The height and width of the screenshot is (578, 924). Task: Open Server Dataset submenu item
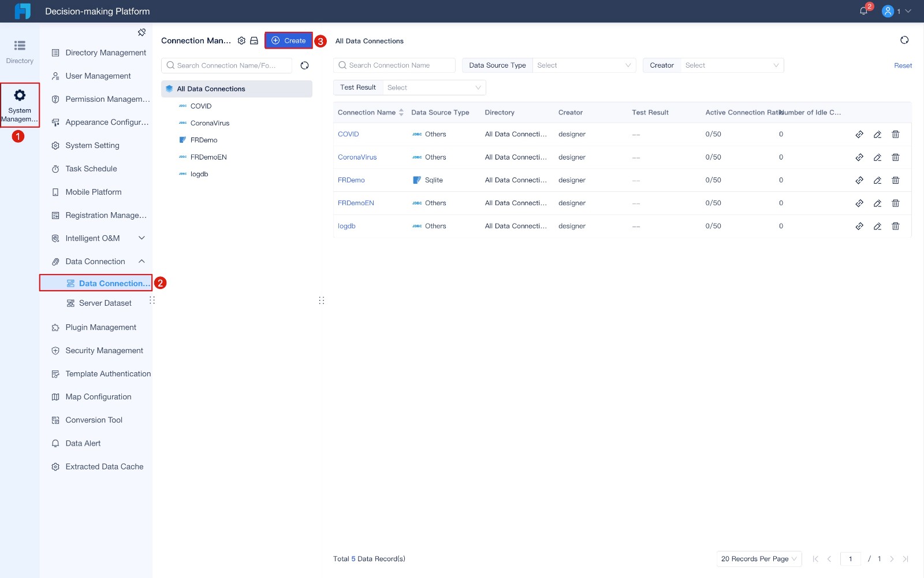[x=105, y=303]
